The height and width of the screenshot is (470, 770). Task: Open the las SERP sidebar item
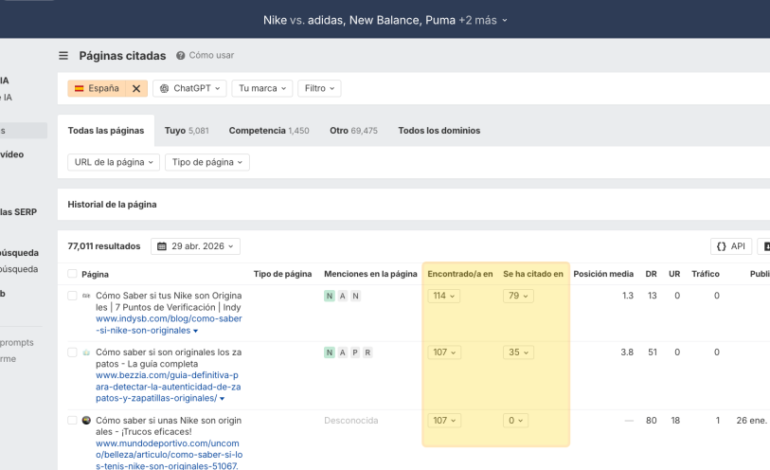pos(19,212)
